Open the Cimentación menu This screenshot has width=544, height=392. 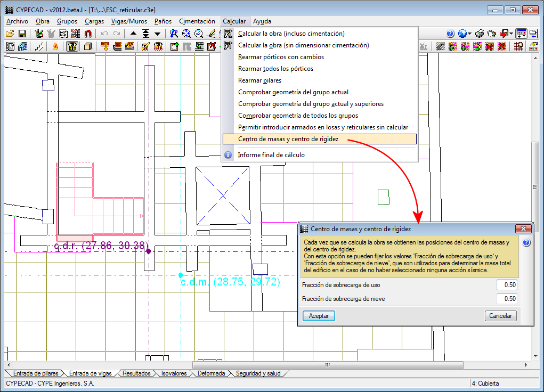(x=197, y=21)
